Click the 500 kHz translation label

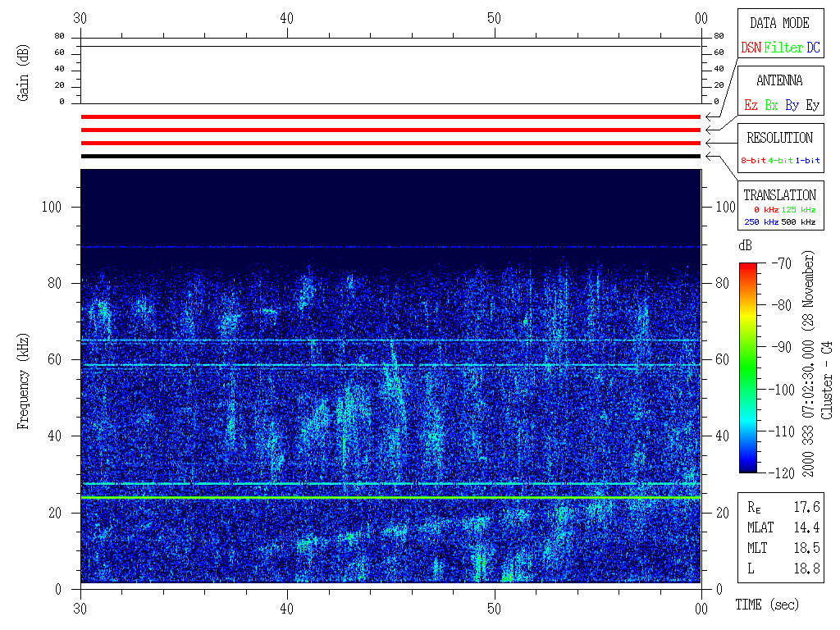798,222
